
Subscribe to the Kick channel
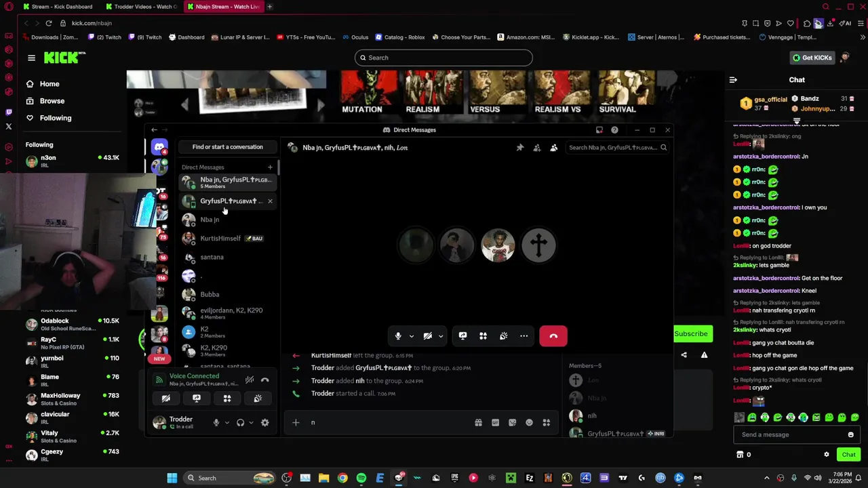pos(691,334)
